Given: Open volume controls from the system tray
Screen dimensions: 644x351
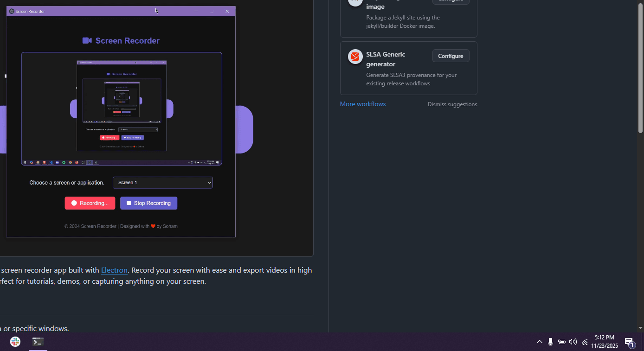Looking at the screenshot, I should coord(573,342).
